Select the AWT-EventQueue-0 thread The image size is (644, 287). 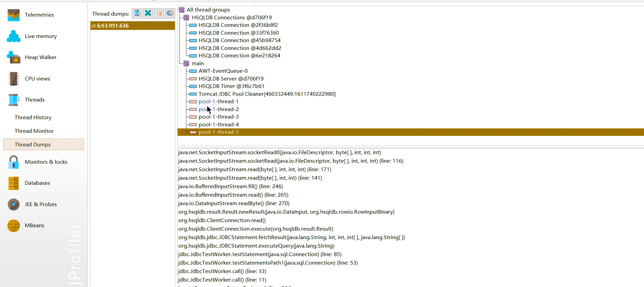point(223,71)
